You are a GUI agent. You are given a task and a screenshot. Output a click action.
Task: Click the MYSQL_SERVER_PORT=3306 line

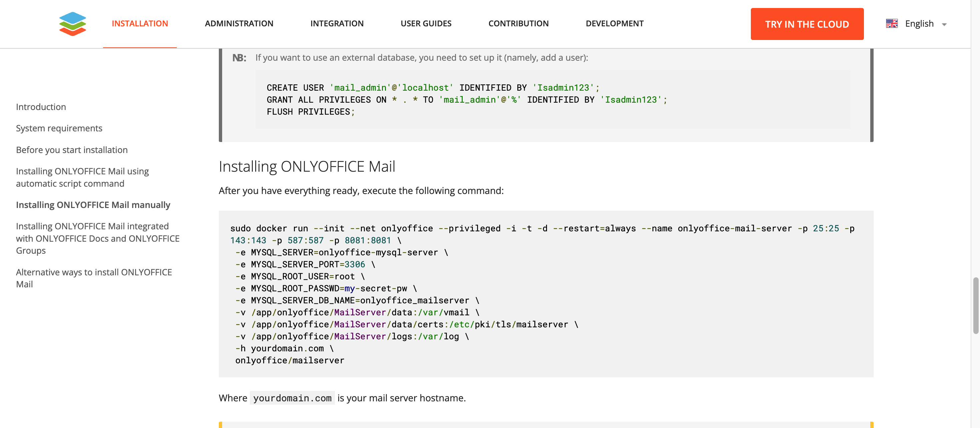305,265
